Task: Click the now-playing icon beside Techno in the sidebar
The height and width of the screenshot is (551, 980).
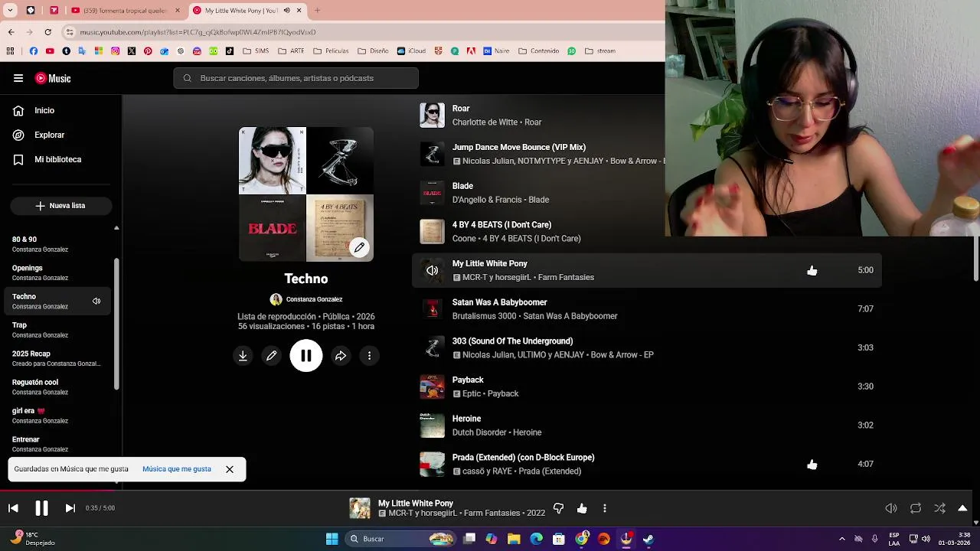Action: (x=96, y=302)
